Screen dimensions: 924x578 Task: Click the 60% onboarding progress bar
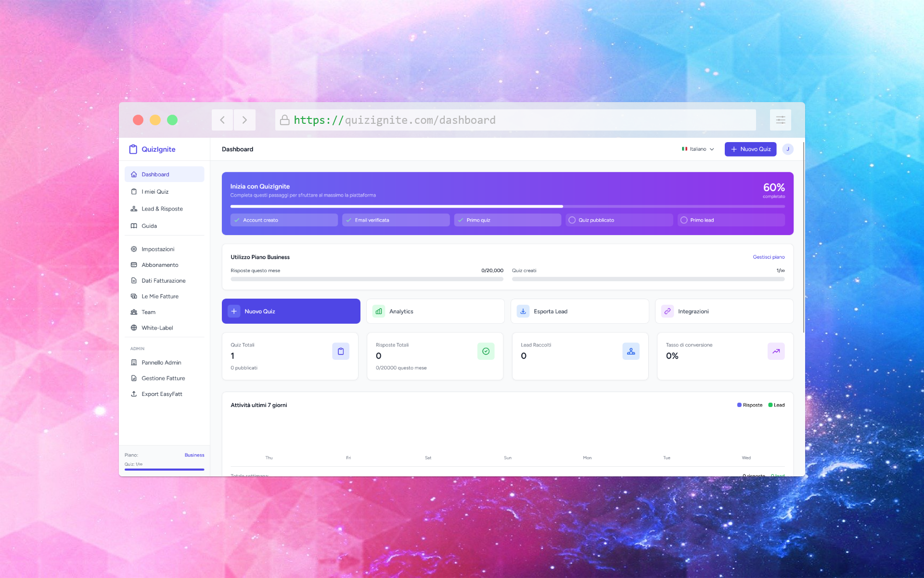point(507,206)
